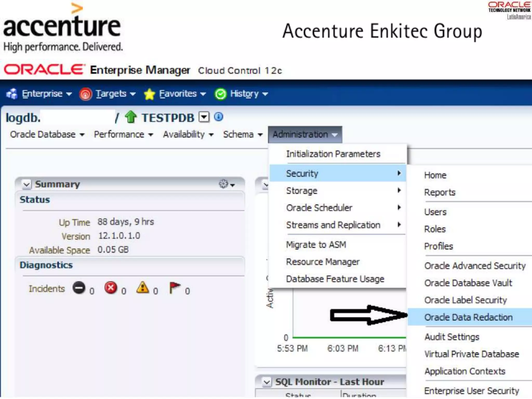
Task: Open the Storage submenu
Action: pyautogui.click(x=302, y=191)
